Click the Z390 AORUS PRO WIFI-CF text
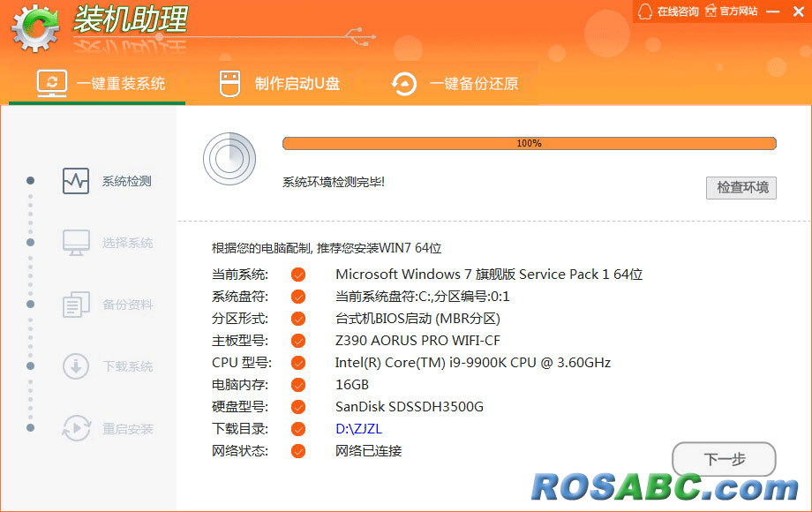Viewport: 812px width, 512px height. tap(417, 341)
